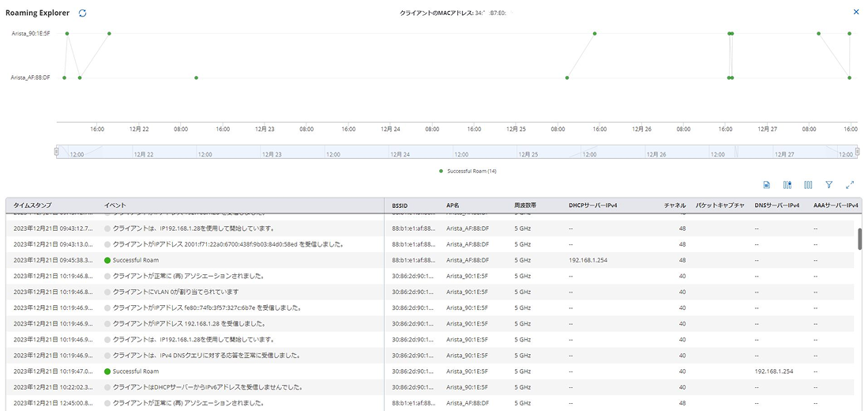
Task: Expand the event table to full view
Action: pos(850,184)
